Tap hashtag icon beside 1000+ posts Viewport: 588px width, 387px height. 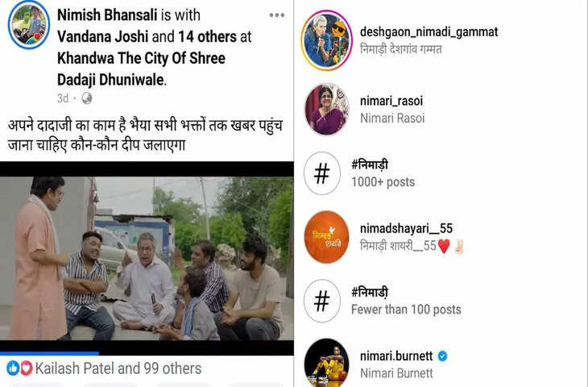point(321,173)
